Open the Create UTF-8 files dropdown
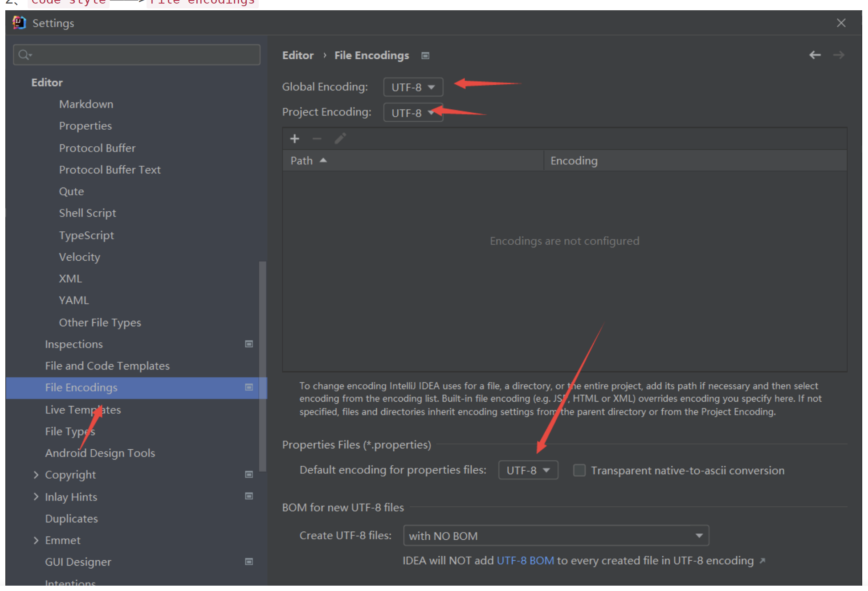Image resolution: width=868 pixels, height=591 pixels. click(556, 536)
